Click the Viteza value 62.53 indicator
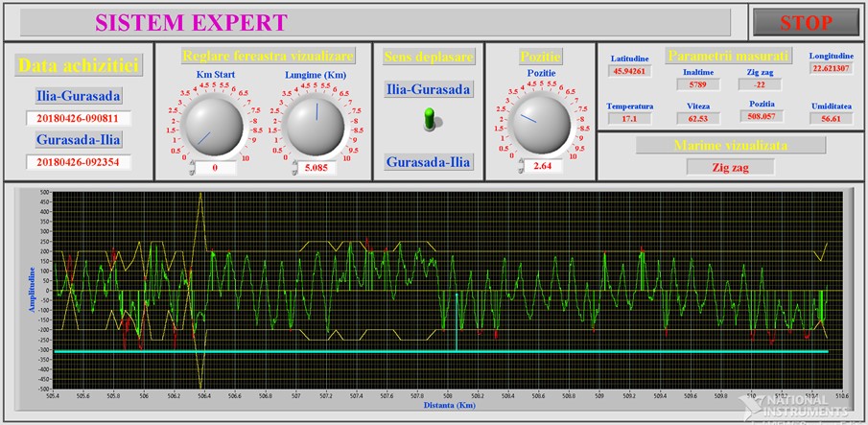868x425 pixels. pyautogui.click(x=698, y=118)
